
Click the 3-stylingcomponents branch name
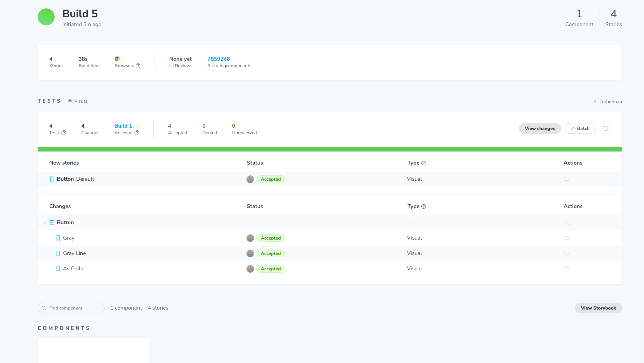coord(230,66)
